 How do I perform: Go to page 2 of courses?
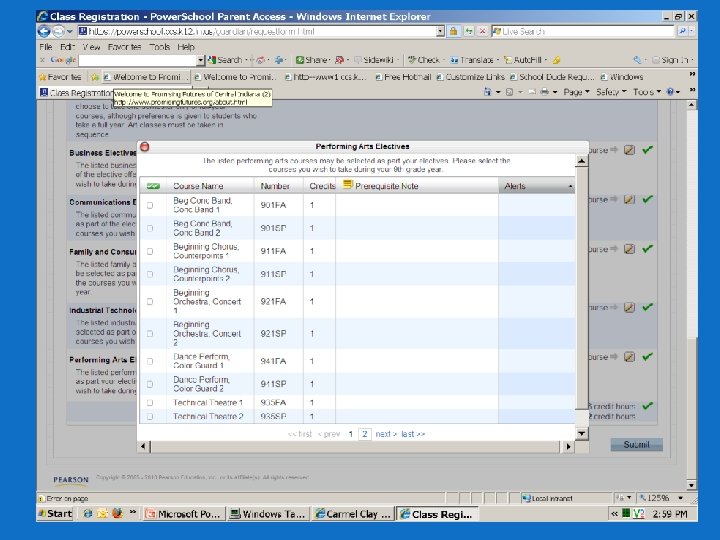click(x=365, y=434)
